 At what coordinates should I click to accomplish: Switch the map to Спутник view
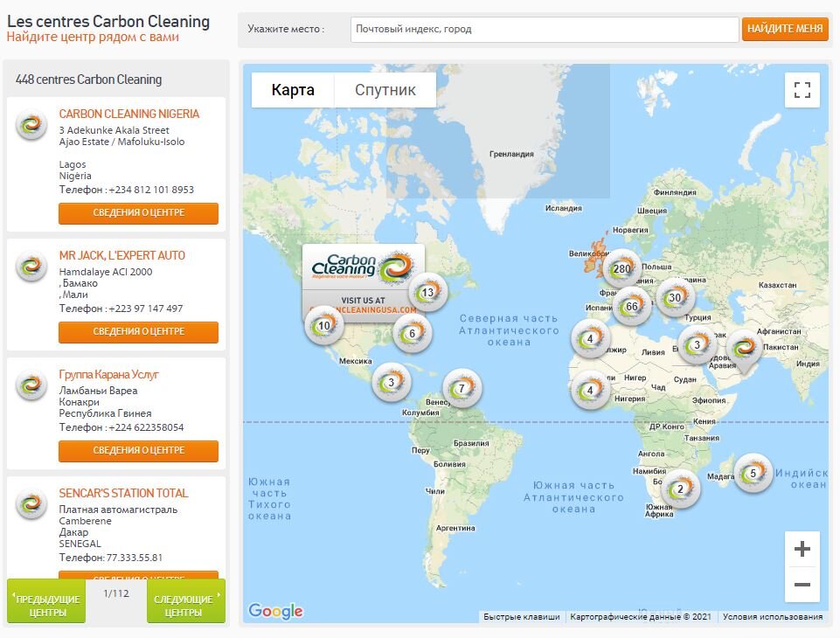point(385,90)
